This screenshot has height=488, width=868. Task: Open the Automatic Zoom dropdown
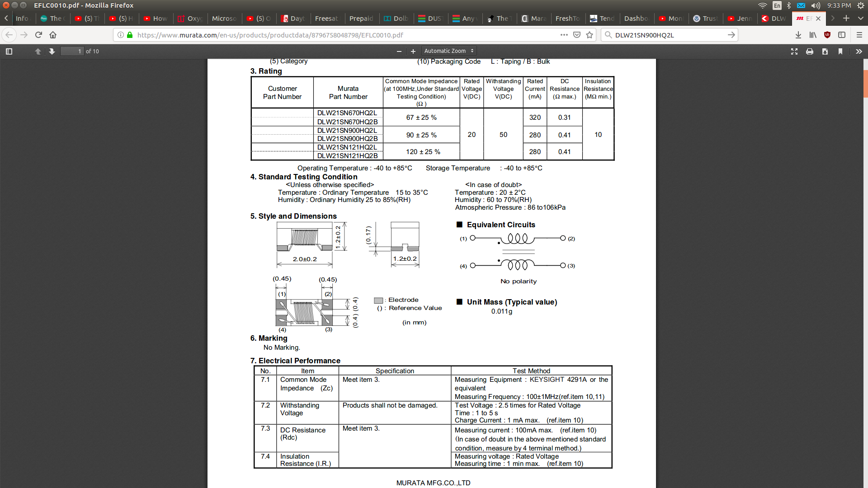(x=449, y=51)
